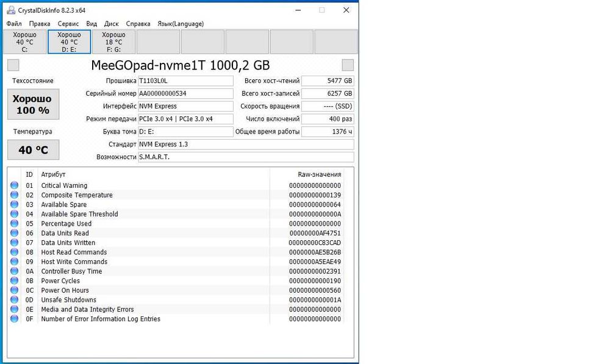Click rotation speed value ---- (SSD)
This screenshot has width=610, height=364.
point(328,106)
